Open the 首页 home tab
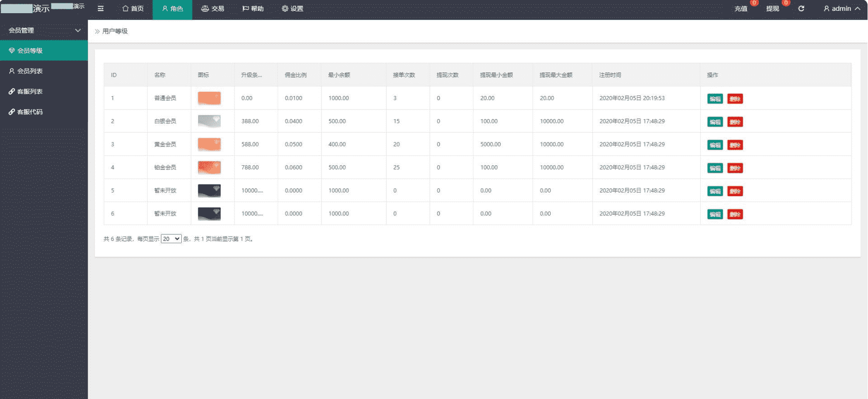 click(x=133, y=8)
